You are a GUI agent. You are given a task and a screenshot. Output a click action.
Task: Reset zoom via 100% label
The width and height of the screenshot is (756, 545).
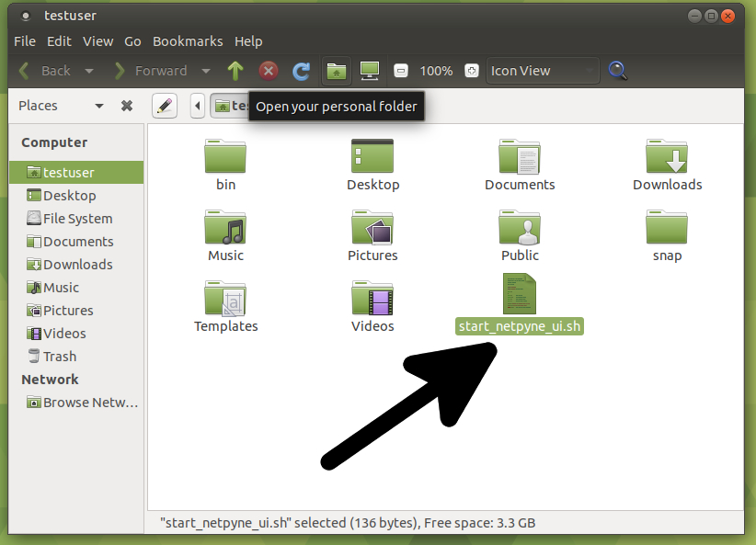click(x=436, y=72)
